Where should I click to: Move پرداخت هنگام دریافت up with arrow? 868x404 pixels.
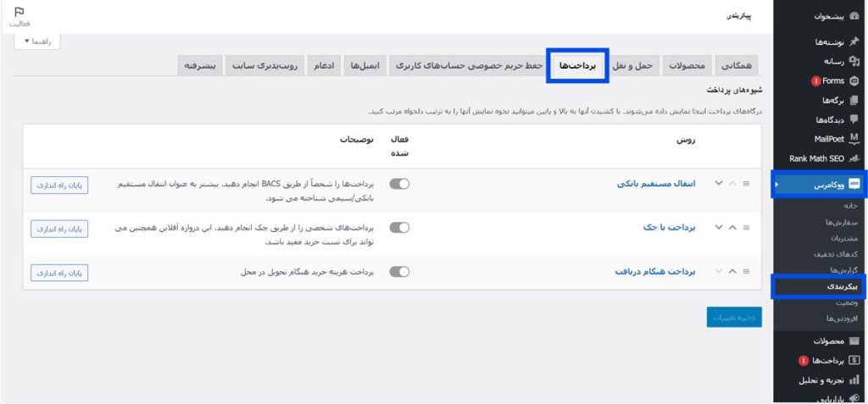(732, 271)
